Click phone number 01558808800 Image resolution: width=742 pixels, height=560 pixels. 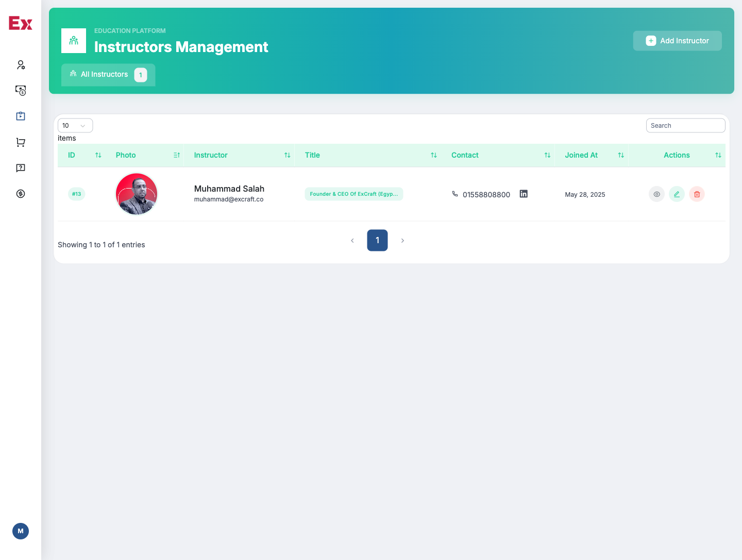click(x=486, y=195)
